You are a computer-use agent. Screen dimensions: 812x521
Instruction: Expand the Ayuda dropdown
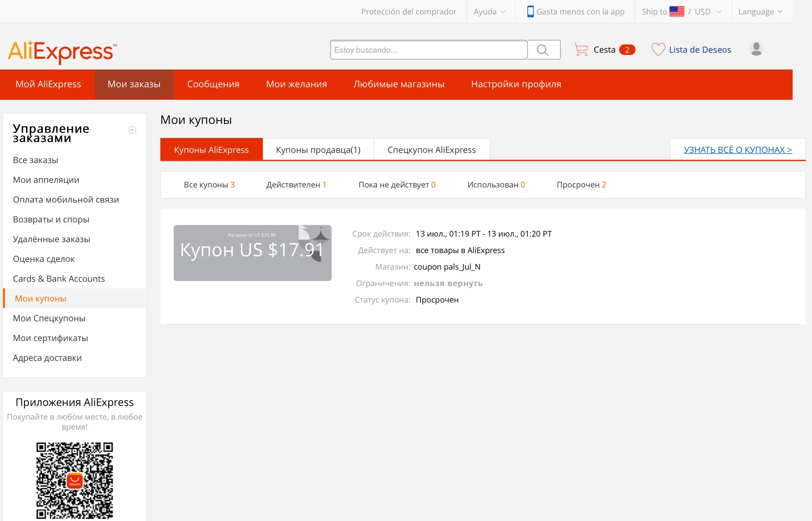[490, 12]
